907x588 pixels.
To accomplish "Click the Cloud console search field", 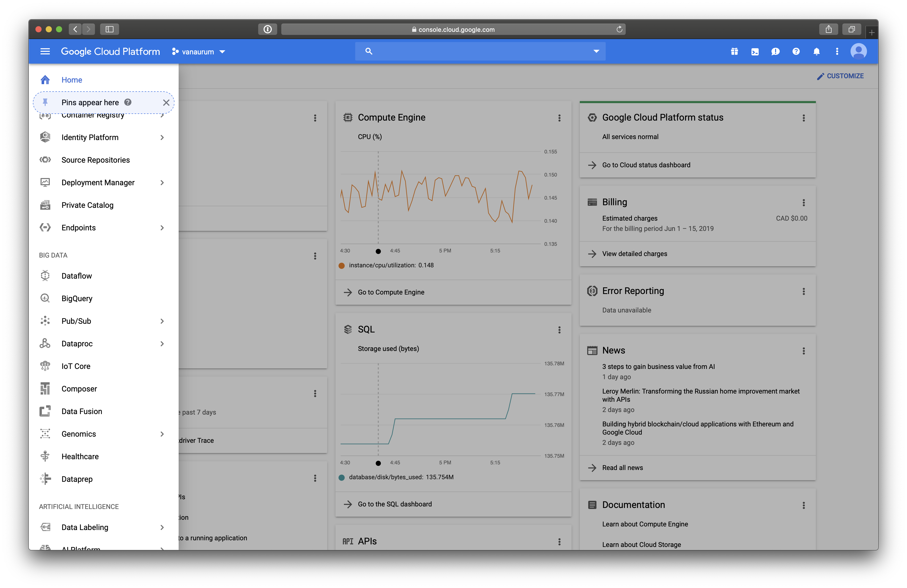I will point(480,51).
